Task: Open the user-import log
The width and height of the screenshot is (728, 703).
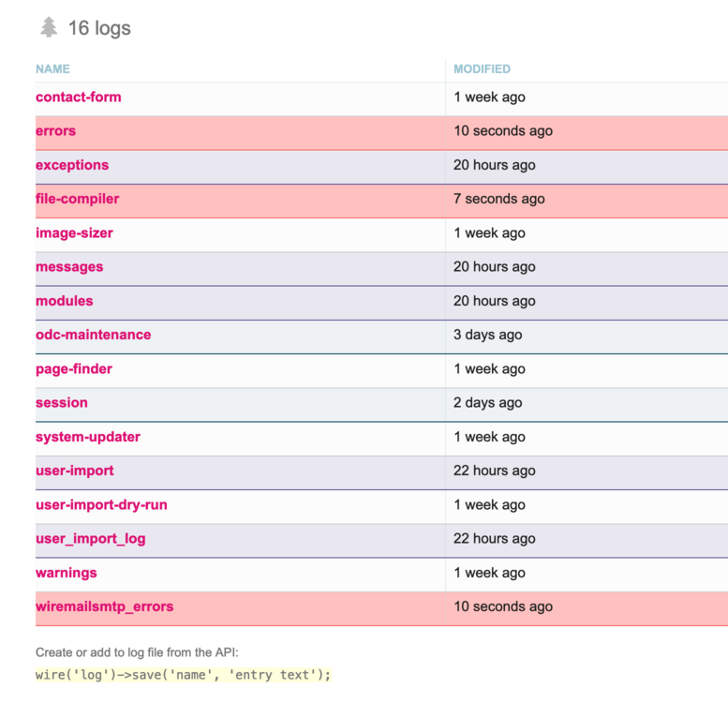Action: click(x=75, y=471)
